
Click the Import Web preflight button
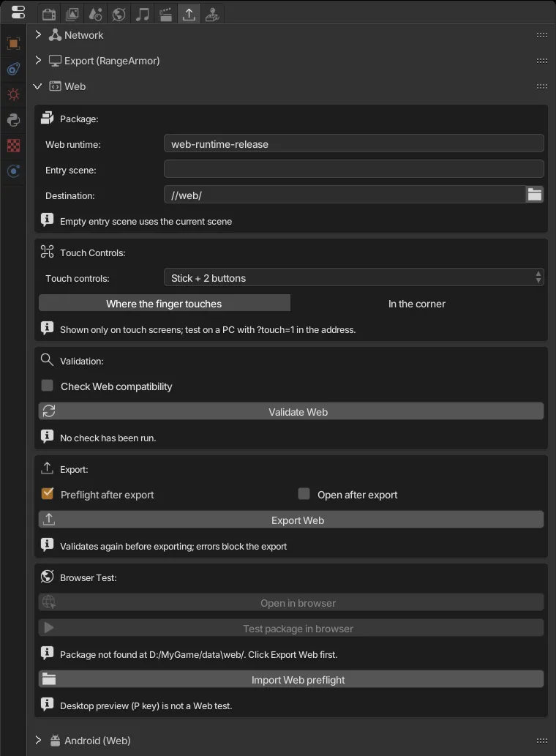click(x=291, y=679)
